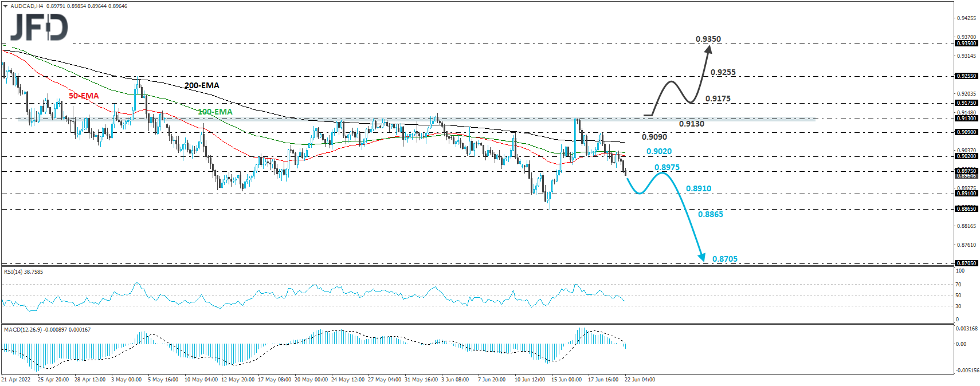
Task: Click the 0.92035 price axis tick
Action: click(966, 94)
